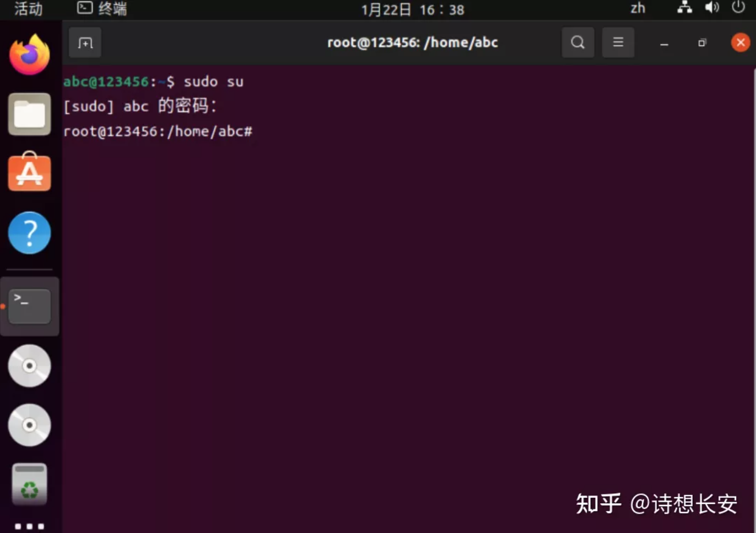Open a new terminal tab

pos(84,42)
